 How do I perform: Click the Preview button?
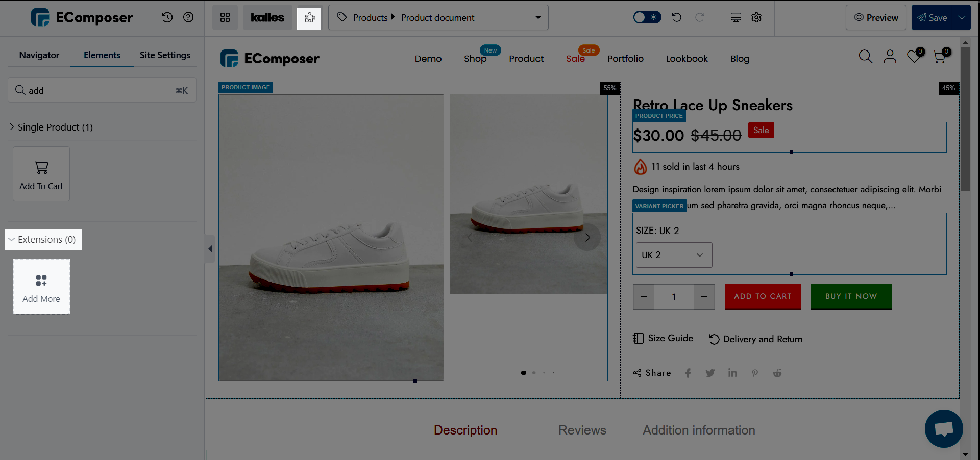875,18
